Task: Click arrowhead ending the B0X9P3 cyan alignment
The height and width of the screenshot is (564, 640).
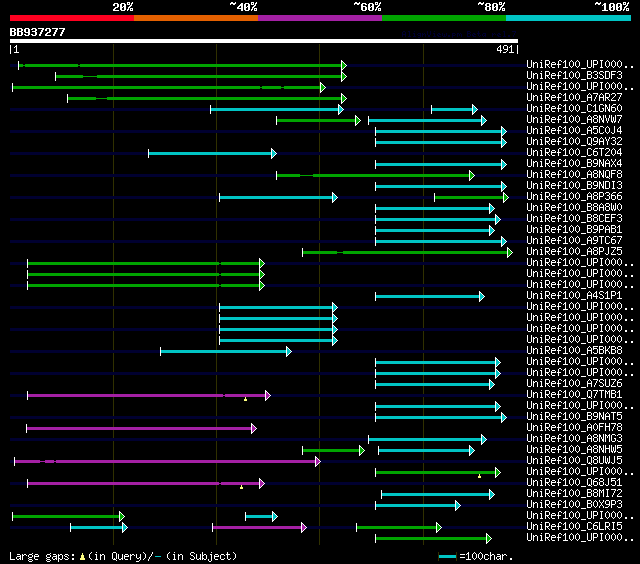Action: pyautogui.click(x=458, y=506)
